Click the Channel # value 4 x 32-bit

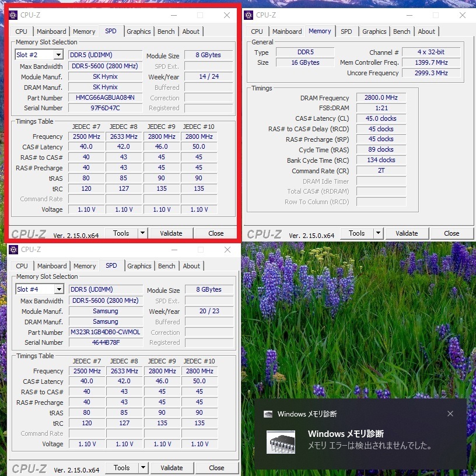(431, 52)
